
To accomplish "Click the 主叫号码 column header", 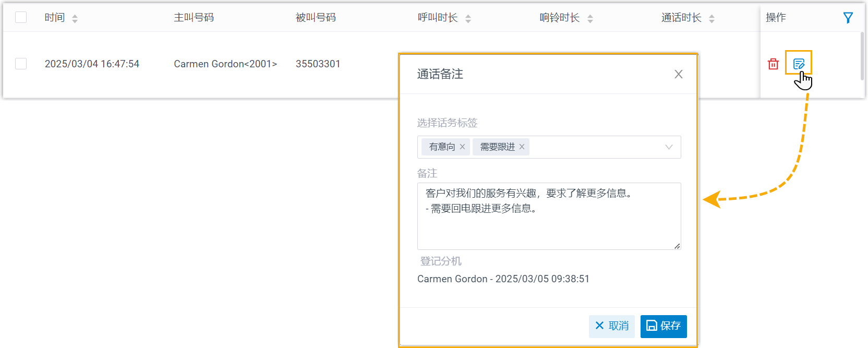I will [x=194, y=18].
